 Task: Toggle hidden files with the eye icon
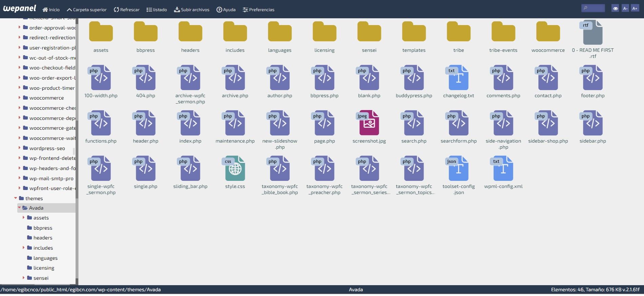(615, 8)
